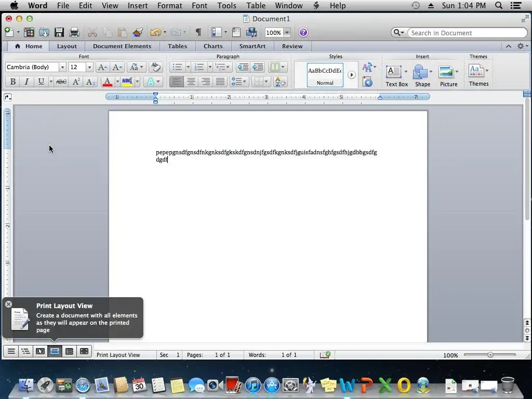Use the Format Painter brush icon
Image resolution: width=532 pixels, height=399 pixels.
[137, 32]
